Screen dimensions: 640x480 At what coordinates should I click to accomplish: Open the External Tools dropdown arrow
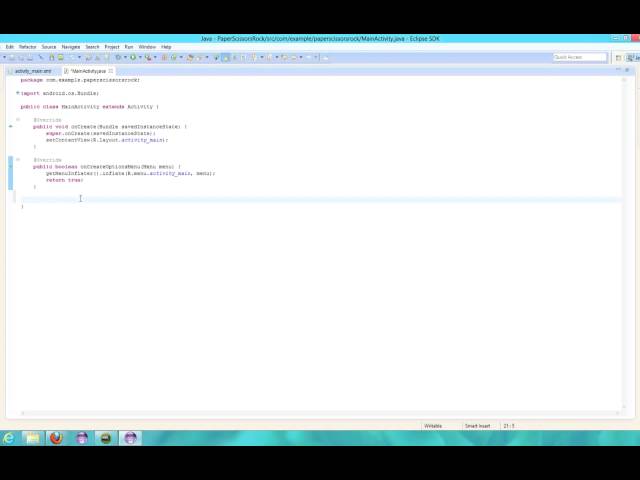tap(155, 58)
